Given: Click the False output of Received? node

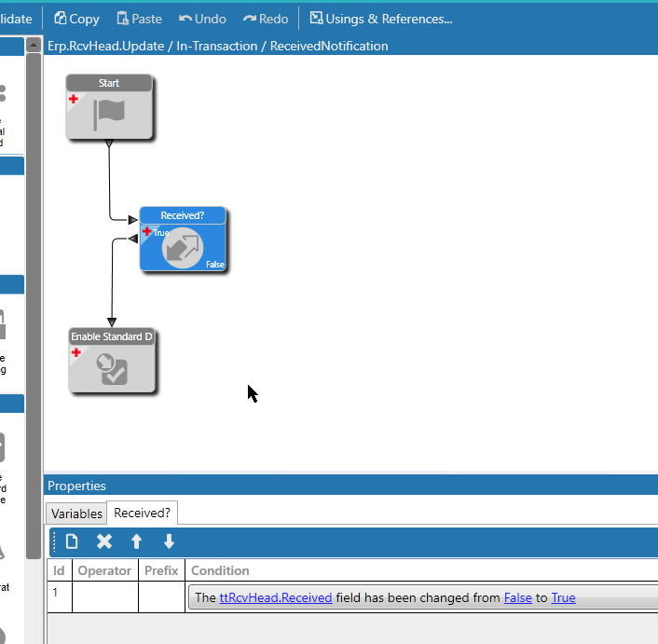Looking at the screenshot, I should tap(215, 265).
